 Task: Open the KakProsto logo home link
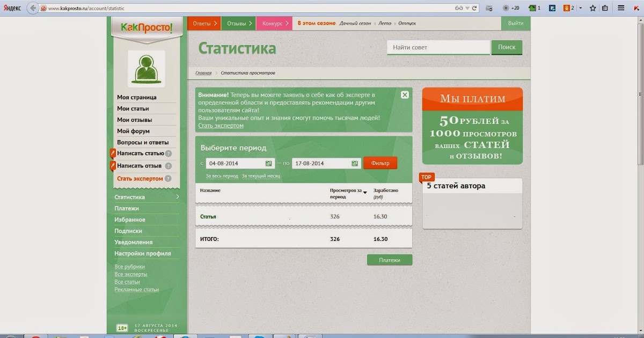[147, 28]
